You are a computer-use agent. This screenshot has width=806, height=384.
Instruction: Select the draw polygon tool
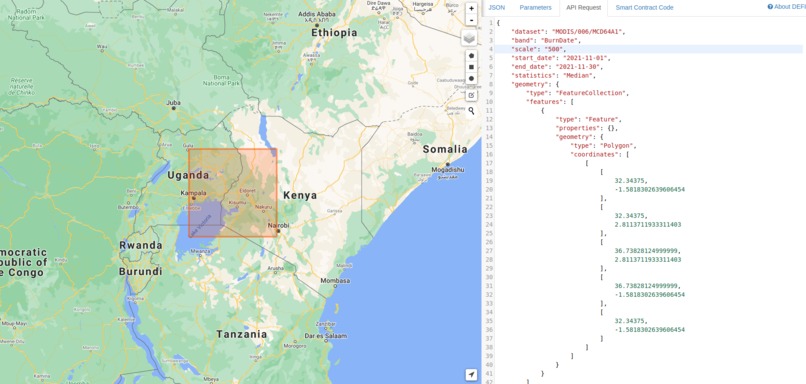[x=471, y=56]
